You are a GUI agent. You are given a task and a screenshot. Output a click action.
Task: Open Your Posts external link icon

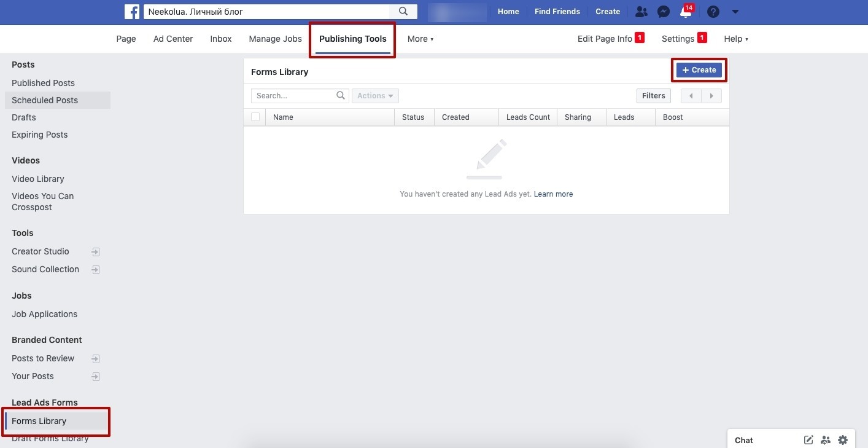coord(95,377)
